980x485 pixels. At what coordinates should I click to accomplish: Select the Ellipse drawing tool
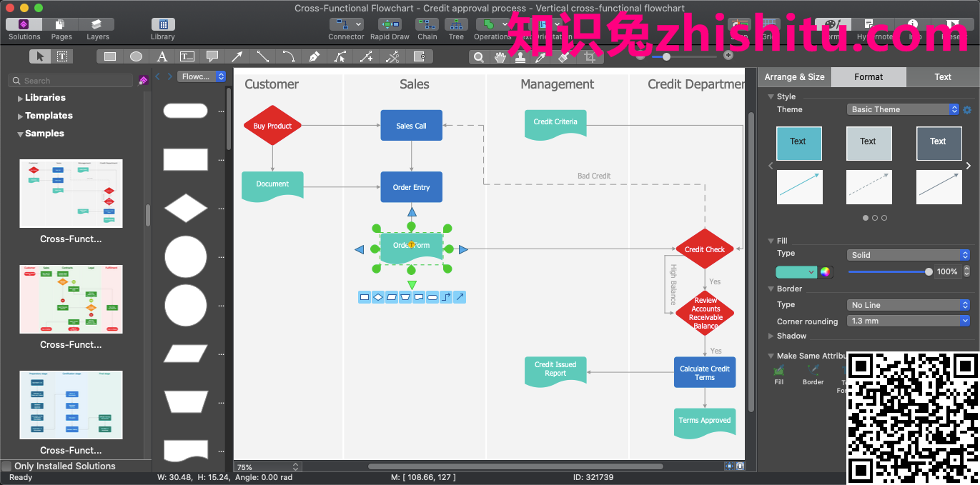[136, 56]
